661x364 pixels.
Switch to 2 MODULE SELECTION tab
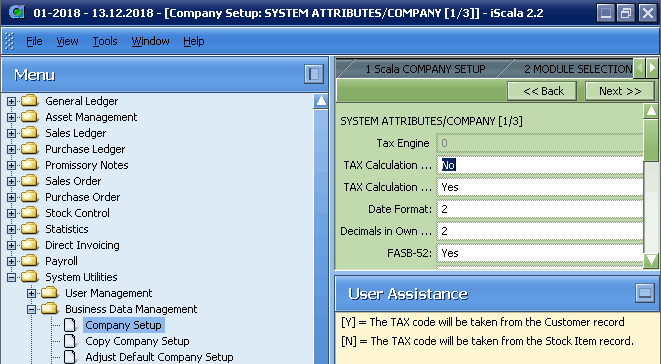[578, 69]
